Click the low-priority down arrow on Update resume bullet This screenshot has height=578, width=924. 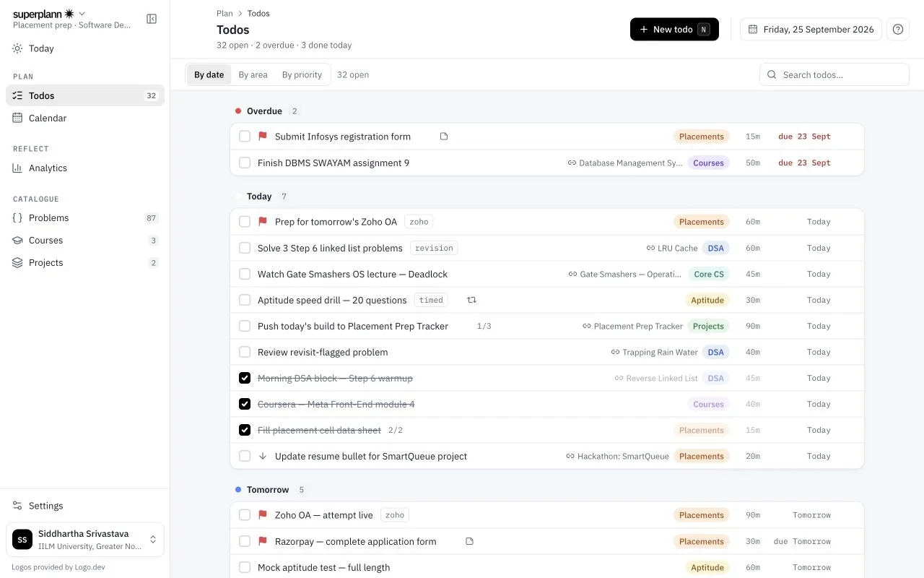263,456
